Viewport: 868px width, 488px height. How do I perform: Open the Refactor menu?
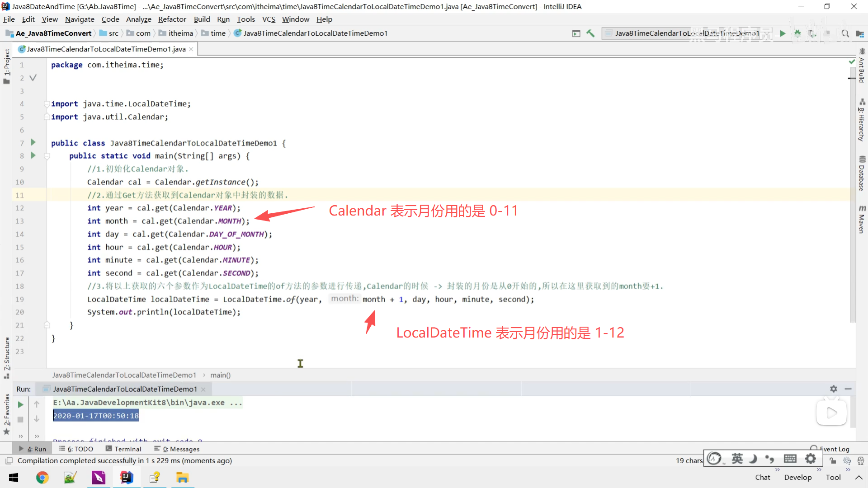pyautogui.click(x=172, y=19)
